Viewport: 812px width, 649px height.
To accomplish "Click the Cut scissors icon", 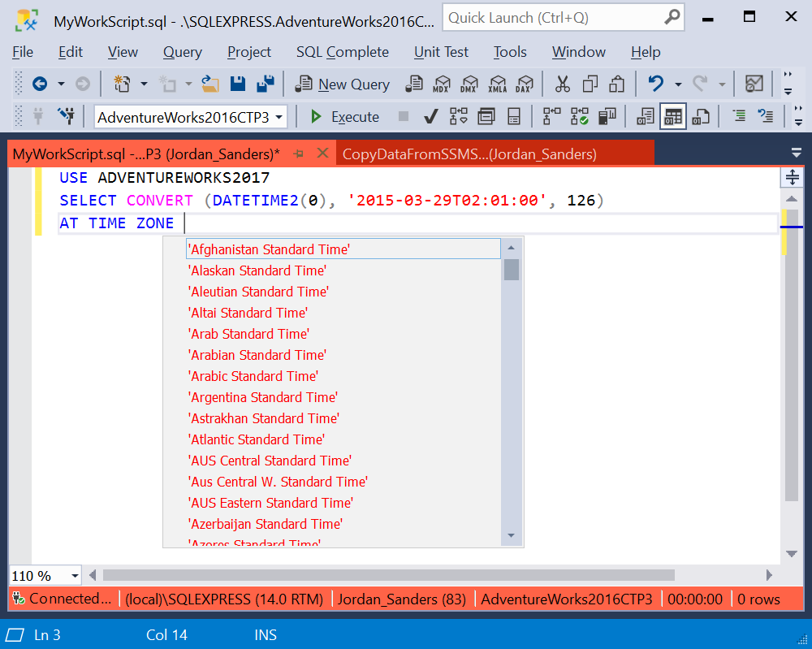I will (563, 84).
